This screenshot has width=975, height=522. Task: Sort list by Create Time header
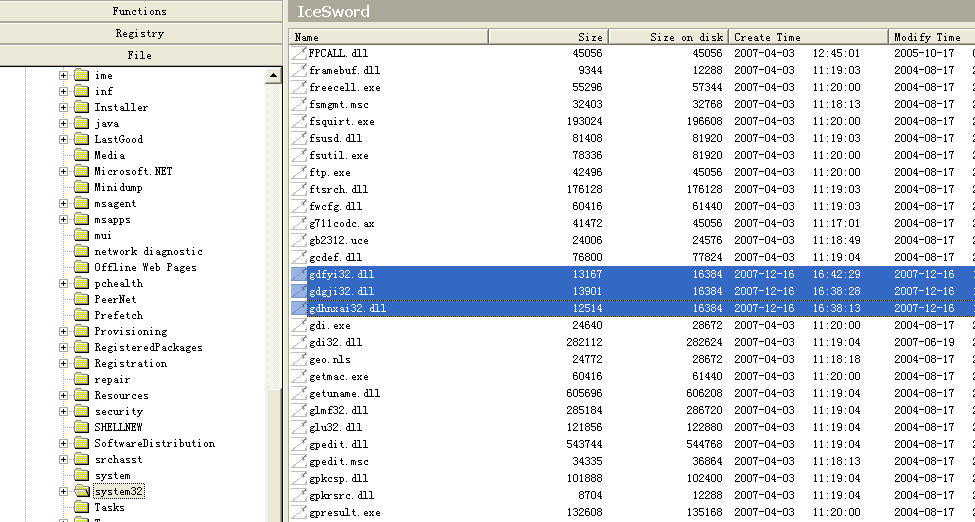tap(808, 37)
